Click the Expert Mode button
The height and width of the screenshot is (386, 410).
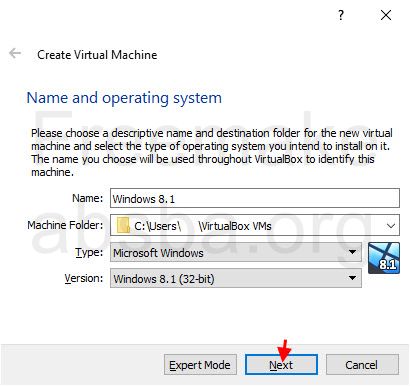[200, 365]
